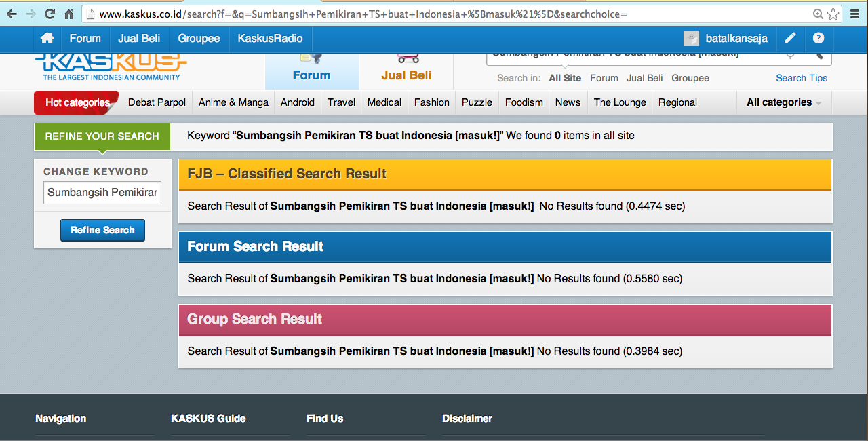Viewport: 868px width, 441px height.
Task: Click the browser back arrow
Action: tap(12, 14)
